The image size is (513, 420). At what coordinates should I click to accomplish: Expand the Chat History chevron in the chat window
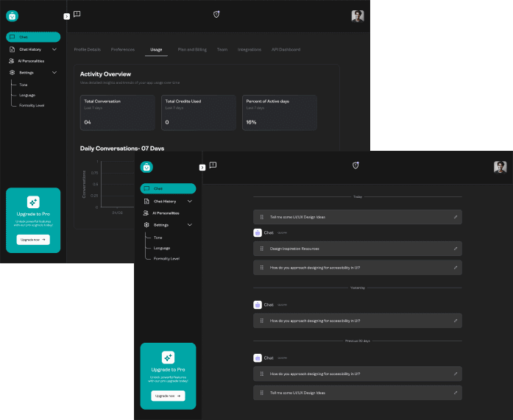pyautogui.click(x=190, y=202)
